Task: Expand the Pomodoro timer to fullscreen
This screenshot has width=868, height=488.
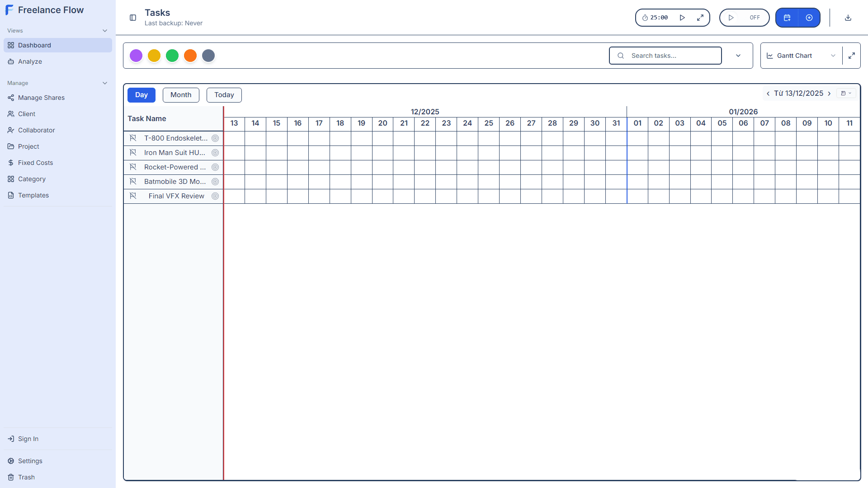Action: tap(700, 18)
